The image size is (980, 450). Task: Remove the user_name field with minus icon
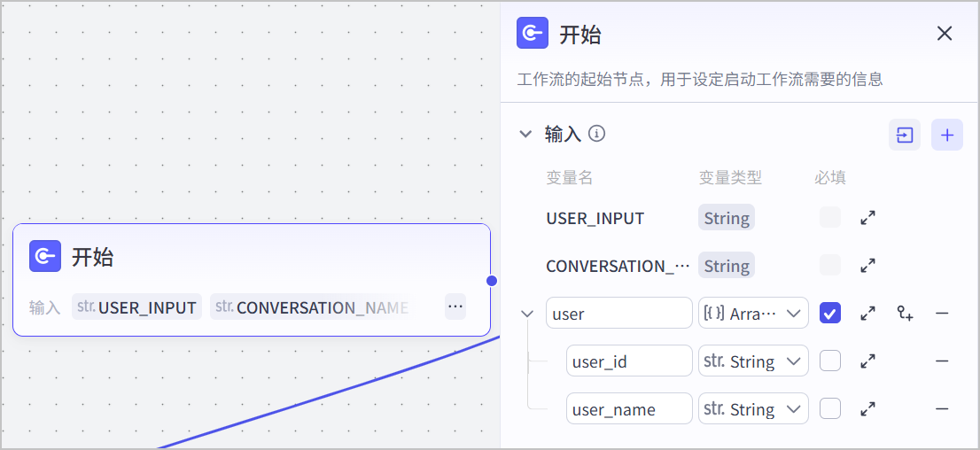tap(943, 408)
